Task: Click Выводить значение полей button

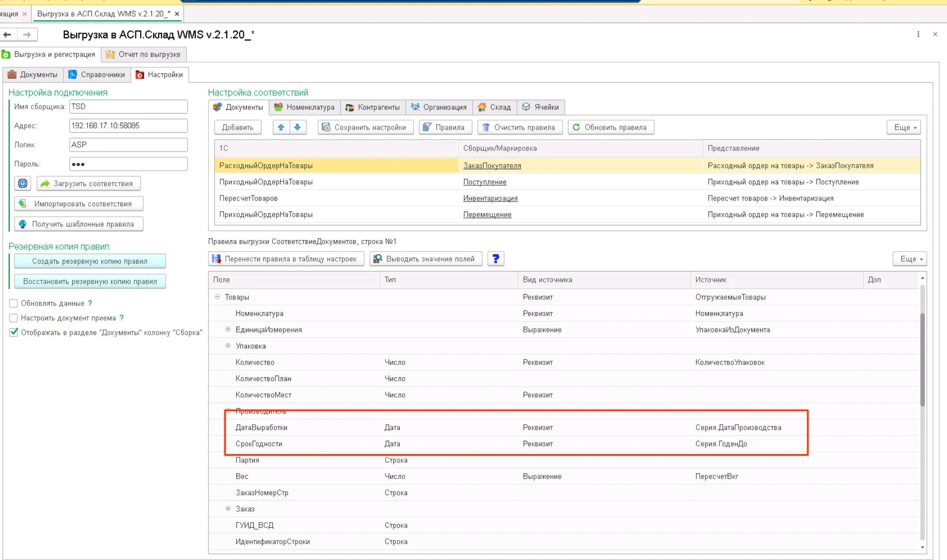Action: coord(426,259)
